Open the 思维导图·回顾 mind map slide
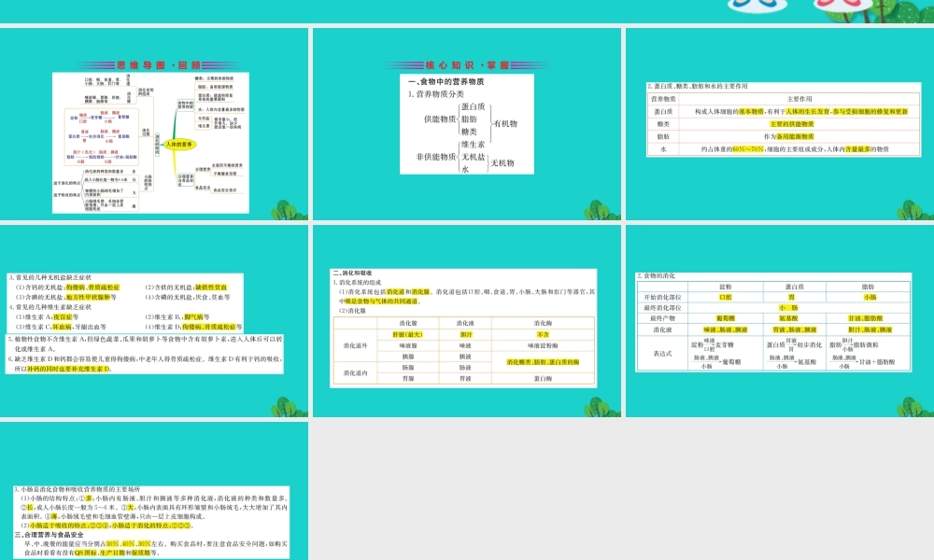Screen dimensions: 934x560 click(154, 124)
